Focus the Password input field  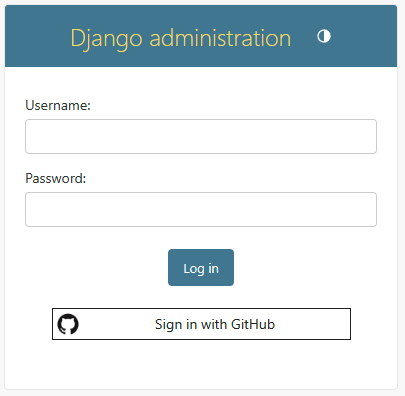point(201,209)
